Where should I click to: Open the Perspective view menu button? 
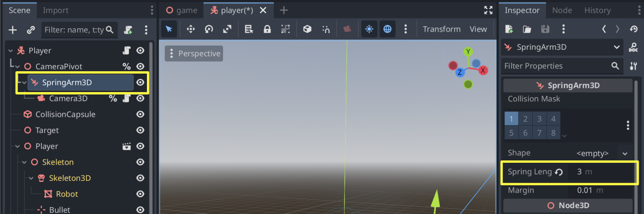click(x=194, y=54)
